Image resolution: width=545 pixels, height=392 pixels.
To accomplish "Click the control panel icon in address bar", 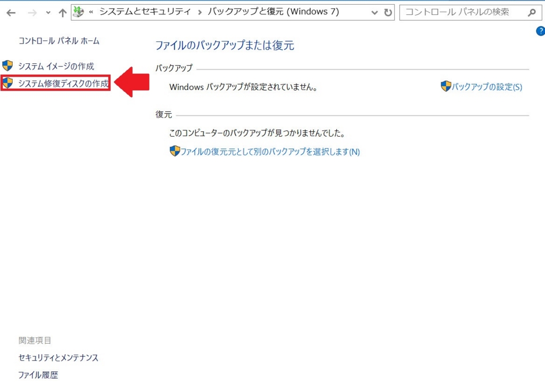I will (79, 12).
